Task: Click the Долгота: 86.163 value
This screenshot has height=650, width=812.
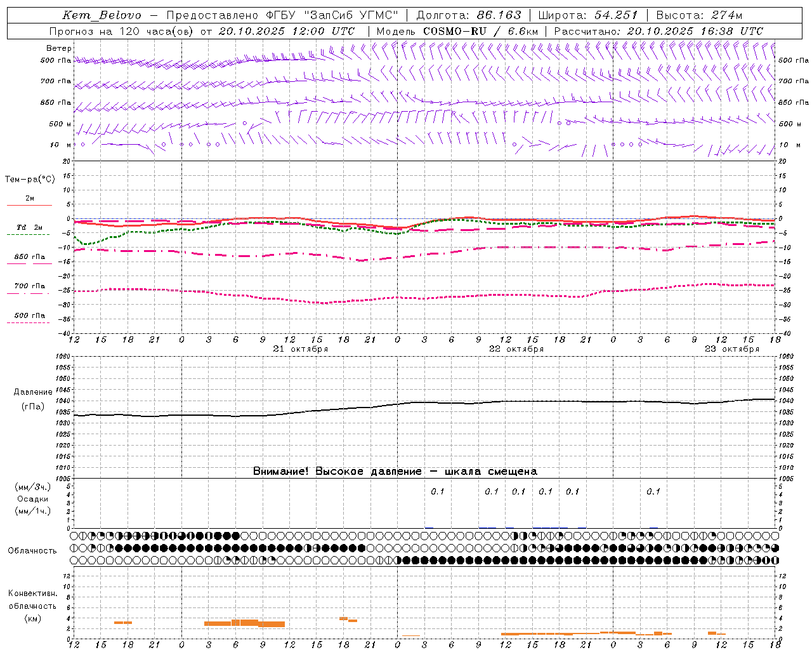Action: (x=469, y=15)
